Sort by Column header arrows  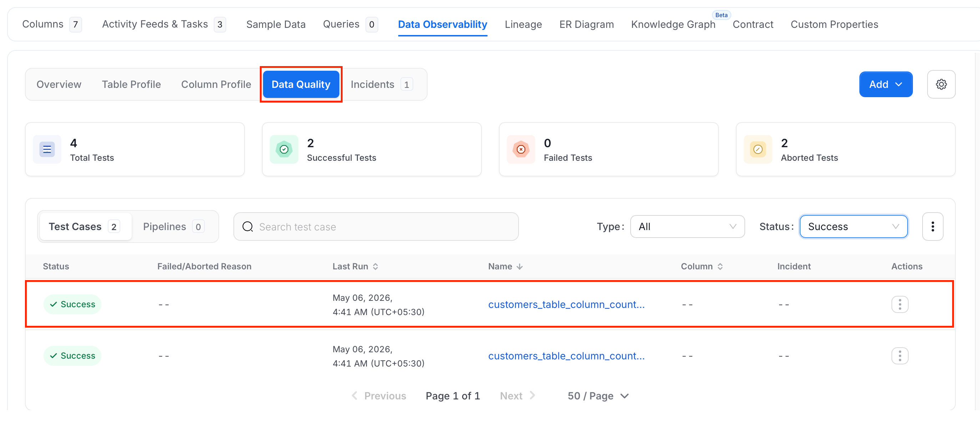720,267
